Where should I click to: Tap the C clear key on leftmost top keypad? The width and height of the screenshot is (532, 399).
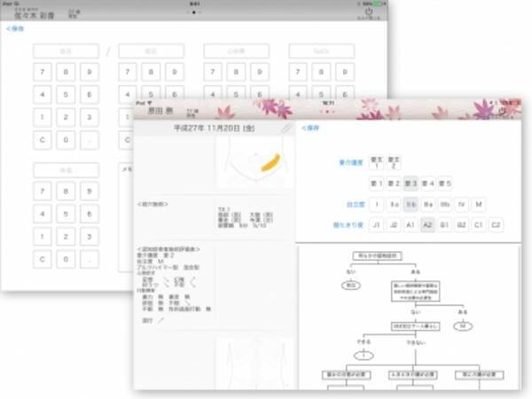[x=43, y=140]
